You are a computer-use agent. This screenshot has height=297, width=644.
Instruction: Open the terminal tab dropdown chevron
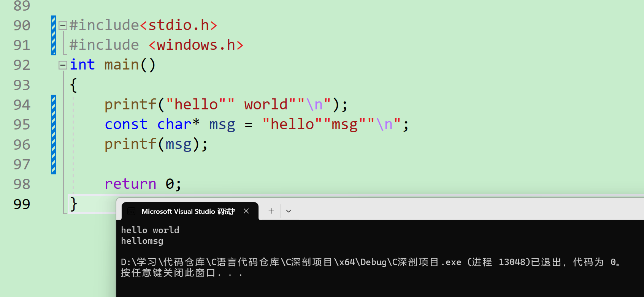coord(289,211)
